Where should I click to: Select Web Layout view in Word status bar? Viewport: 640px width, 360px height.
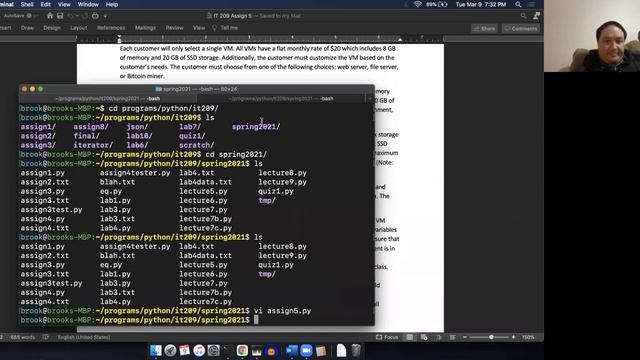coord(424,337)
